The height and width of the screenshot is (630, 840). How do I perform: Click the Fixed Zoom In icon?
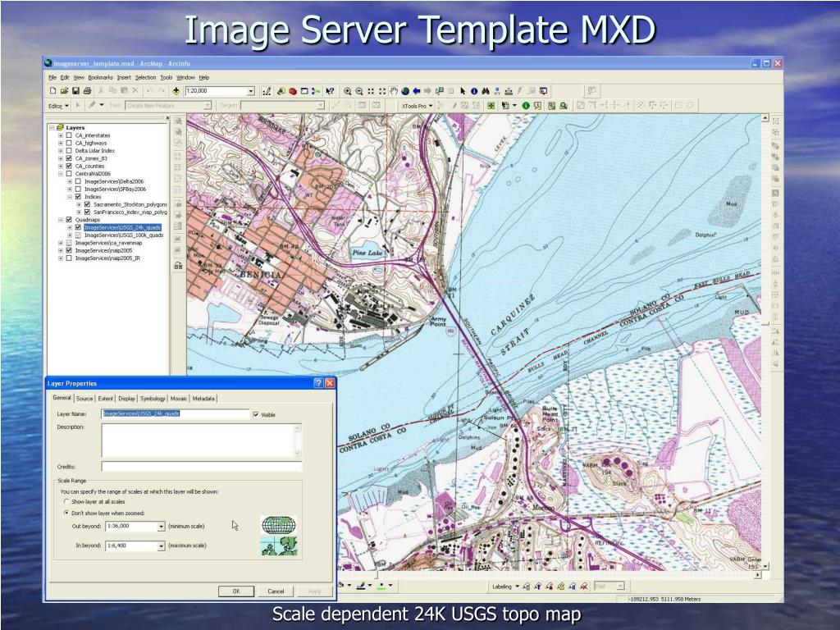click(371, 91)
